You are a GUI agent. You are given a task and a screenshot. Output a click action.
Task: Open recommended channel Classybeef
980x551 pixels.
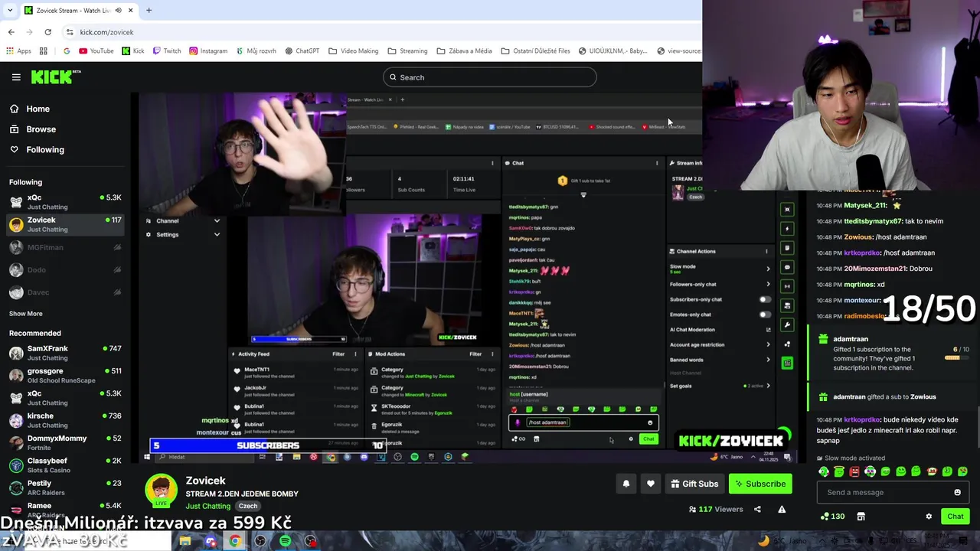click(65, 465)
